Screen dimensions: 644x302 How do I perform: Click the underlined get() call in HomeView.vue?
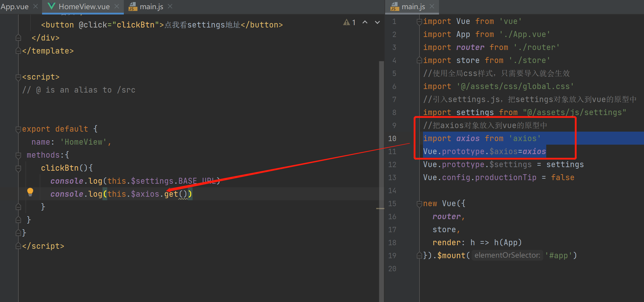[x=176, y=194]
